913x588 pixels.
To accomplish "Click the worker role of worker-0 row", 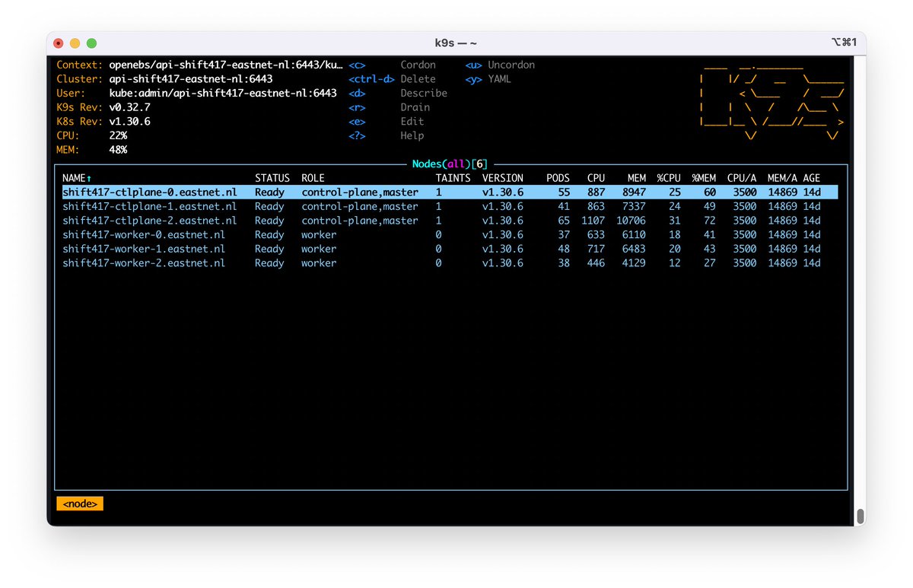I will point(319,234).
